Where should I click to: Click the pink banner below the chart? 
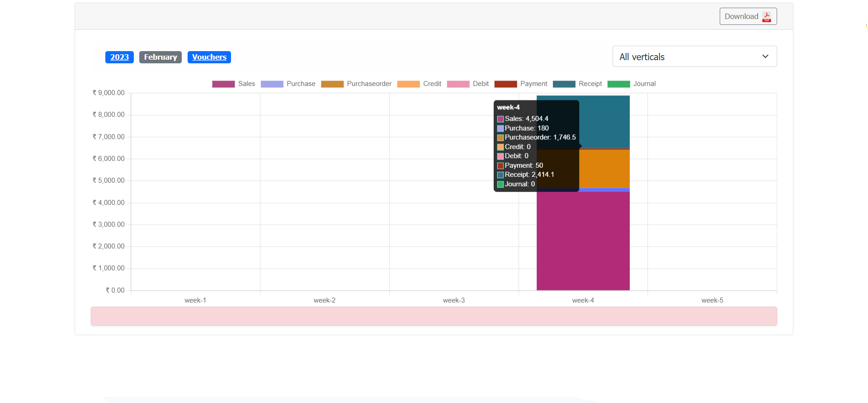434,316
